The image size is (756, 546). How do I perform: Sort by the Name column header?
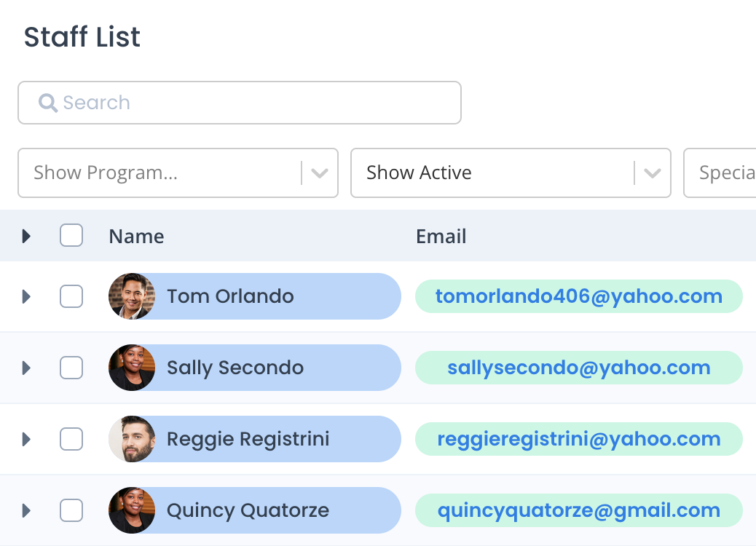tap(136, 237)
